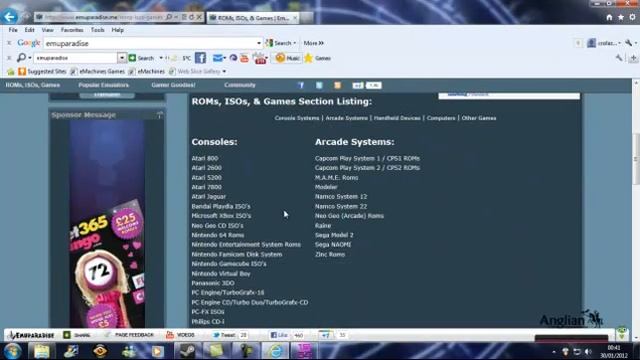This screenshot has height=360, width=640.
Task: Jump to Handheld Devices section link
Action: [x=397, y=118]
